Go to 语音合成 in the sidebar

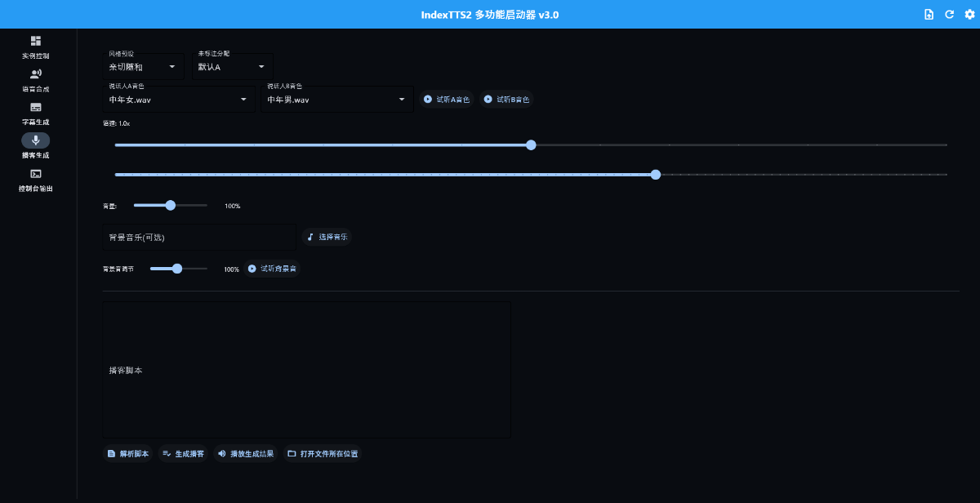coord(35,80)
